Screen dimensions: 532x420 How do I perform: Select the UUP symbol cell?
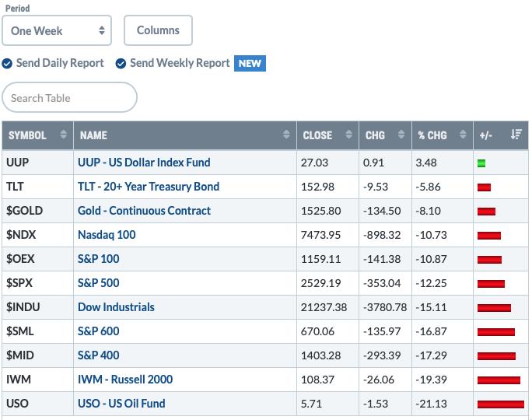37,163
